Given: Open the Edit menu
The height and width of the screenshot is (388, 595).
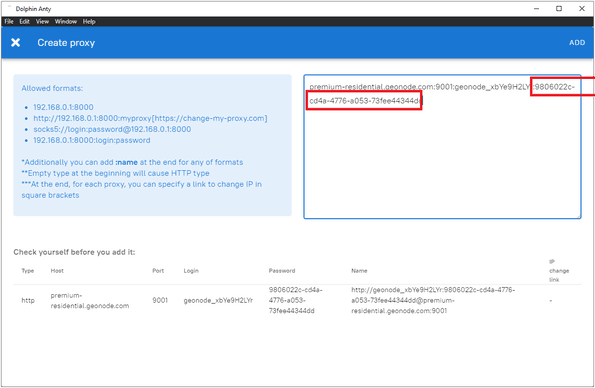Looking at the screenshot, I should 25,22.
